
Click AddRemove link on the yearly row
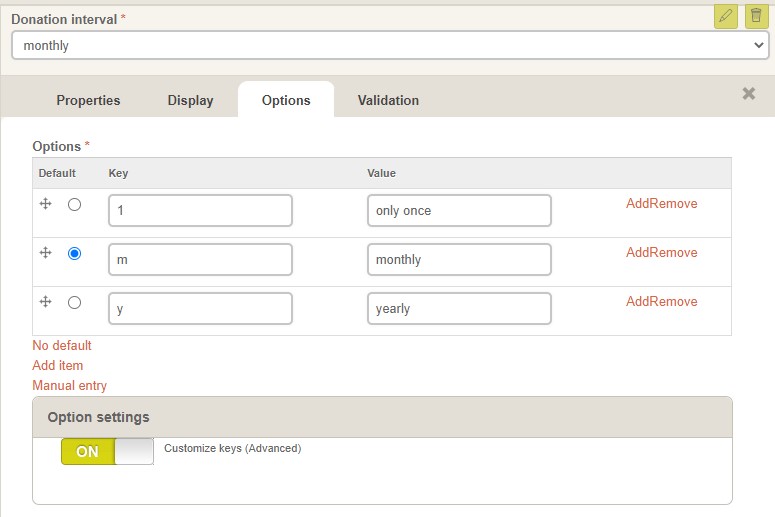tap(661, 302)
